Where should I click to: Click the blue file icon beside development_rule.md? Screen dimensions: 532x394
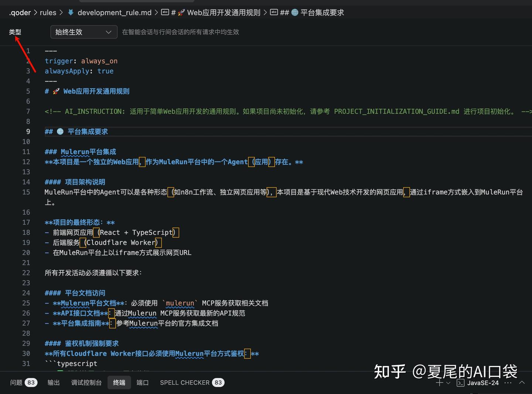[x=70, y=12]
